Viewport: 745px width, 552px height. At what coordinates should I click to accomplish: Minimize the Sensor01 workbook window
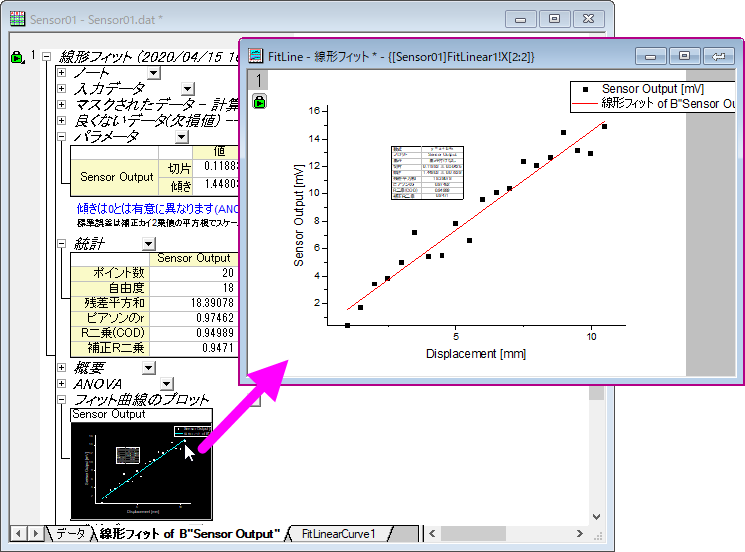pyautogui.click(x=521, y=19)
